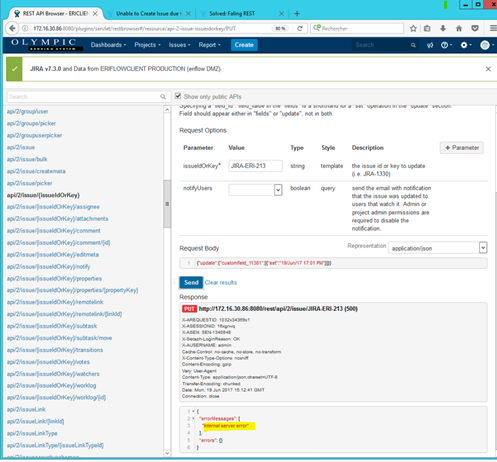Collapse the JSON response root line
497x462 pixels.
[x=193, y=411]
